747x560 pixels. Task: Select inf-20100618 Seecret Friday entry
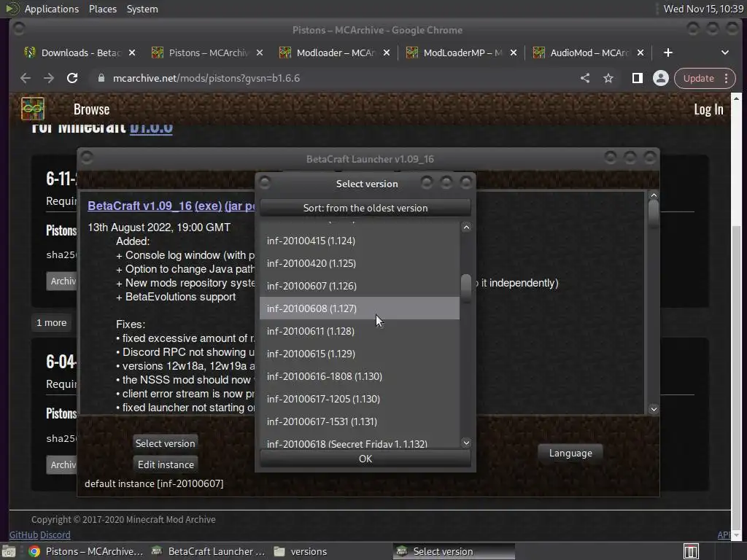[359, 442]
